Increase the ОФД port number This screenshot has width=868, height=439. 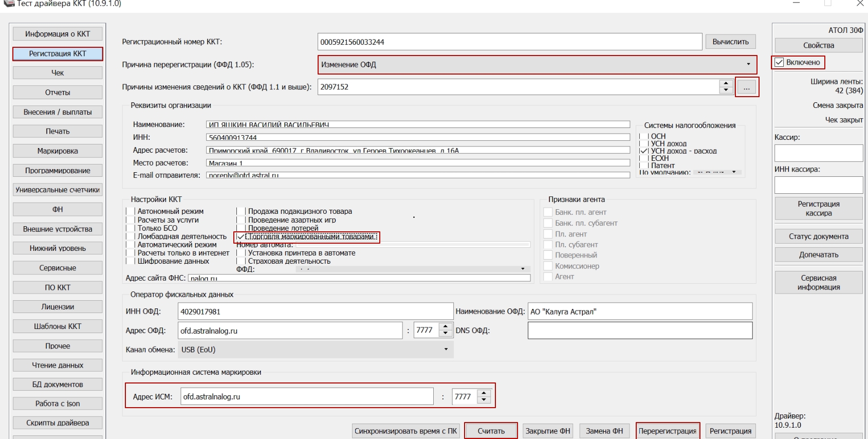(446, 327)
